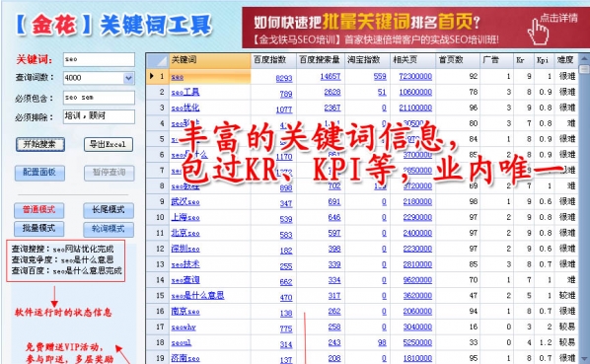Open keyword link 北京seo
This screenshot has height=364, width=590.
[185, 233]
